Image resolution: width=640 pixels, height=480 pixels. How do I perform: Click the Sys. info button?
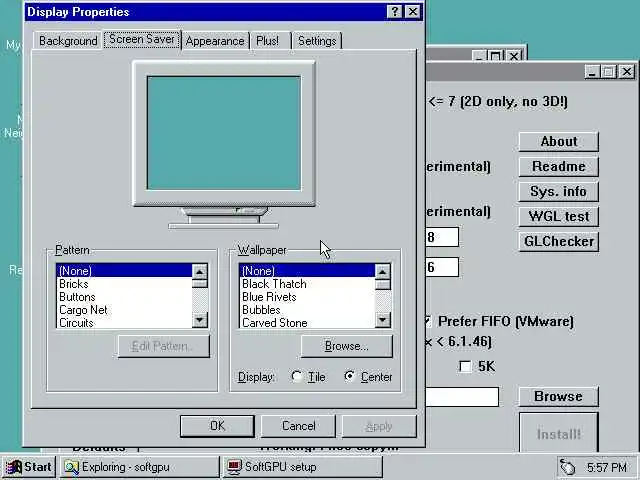(558, 191)
